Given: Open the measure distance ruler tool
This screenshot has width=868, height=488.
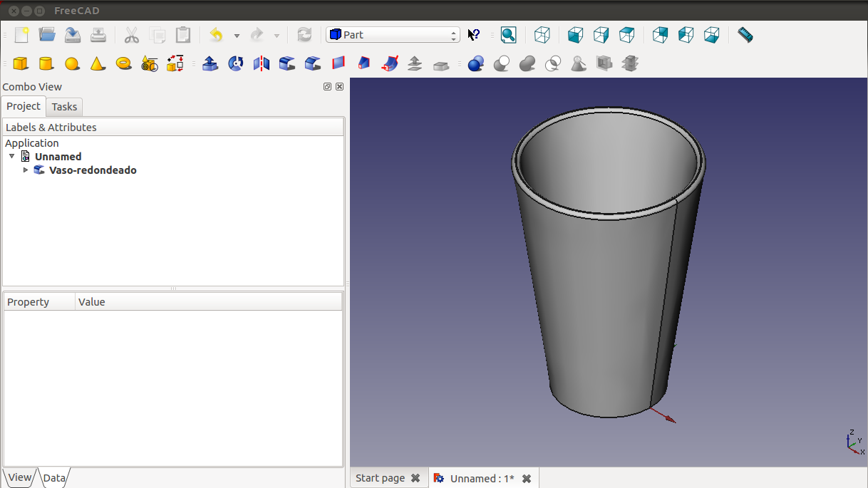Looking at the screenshot, I should [x=745, y=35].
